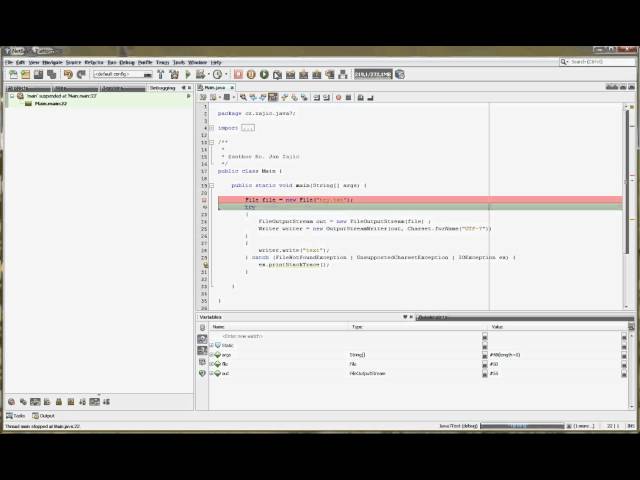Click the New Project toolbar icon
The height and width of the screenshot is (480, 640).
(26, 74)
